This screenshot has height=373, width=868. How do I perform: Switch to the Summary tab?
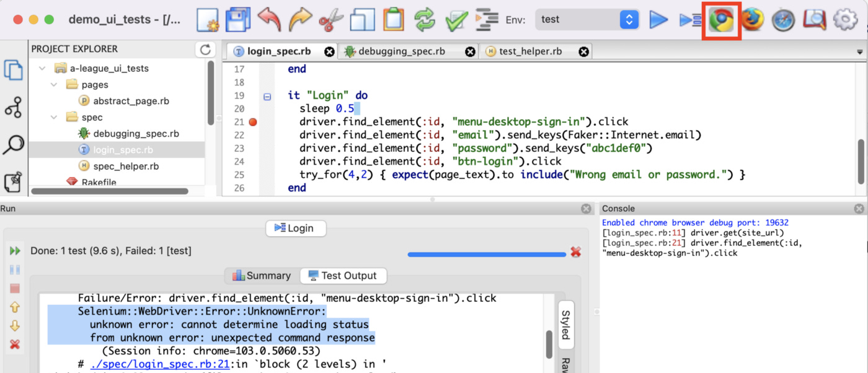pos(262,276)
